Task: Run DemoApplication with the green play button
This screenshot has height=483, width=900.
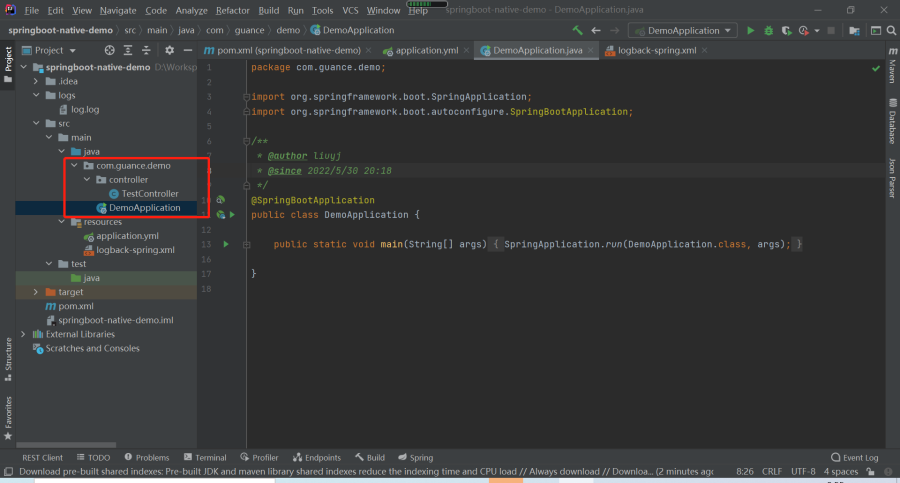Action: coord(750,30)
